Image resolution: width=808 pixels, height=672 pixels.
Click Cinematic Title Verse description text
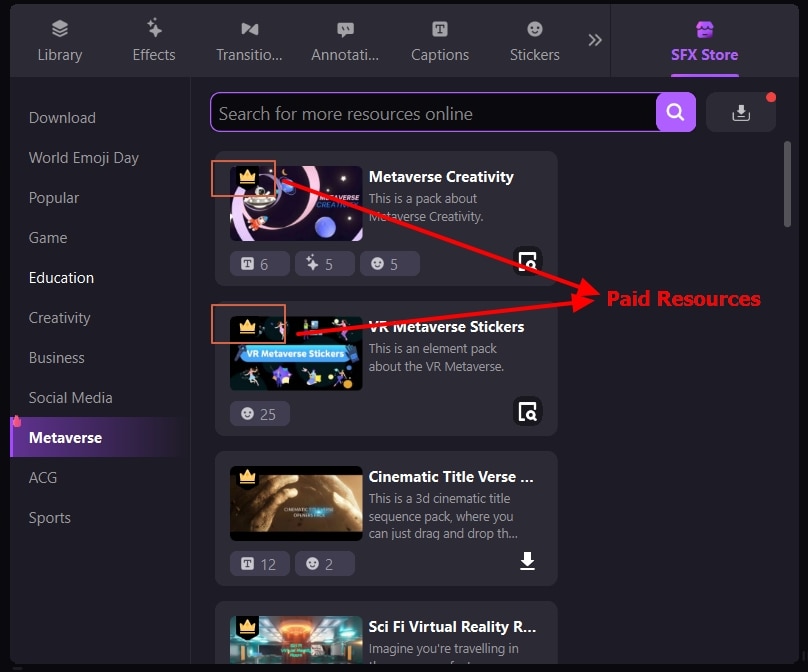(443, 516)
